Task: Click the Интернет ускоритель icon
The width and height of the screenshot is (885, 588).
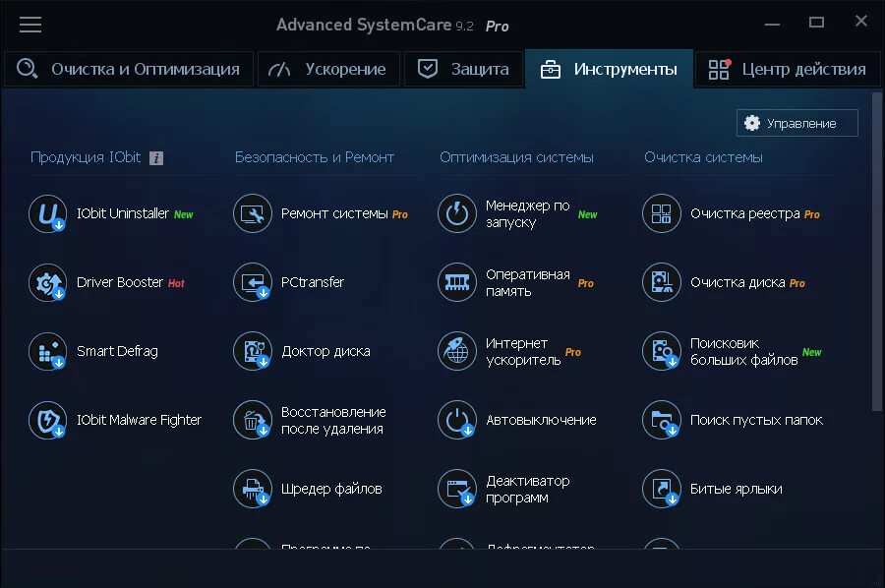Action: (457, 351)
